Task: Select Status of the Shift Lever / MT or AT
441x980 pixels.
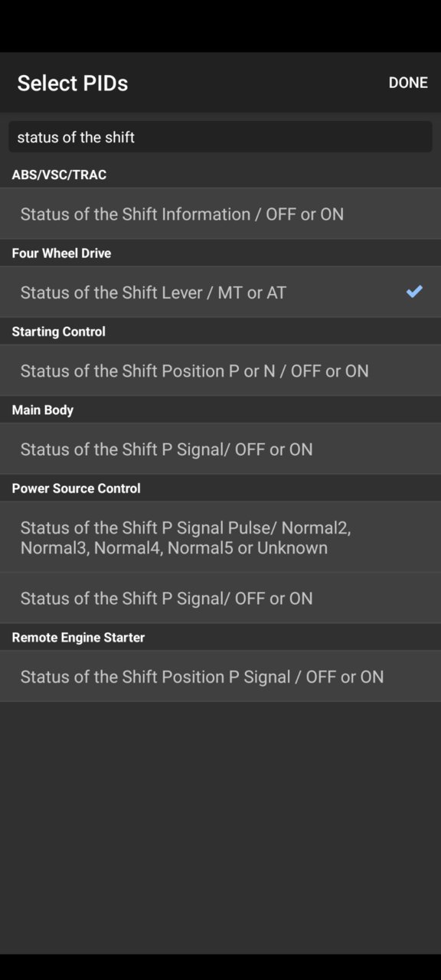Action: pos(220,292)
